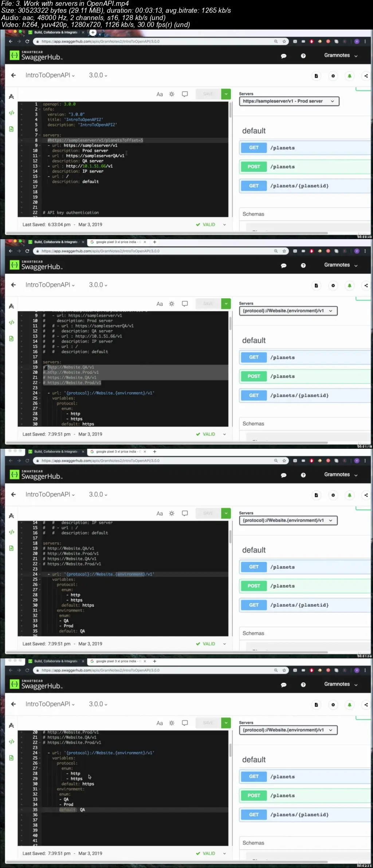Toggle the editor theme sun icon in the 00:00:40 frame
The height and width of the screenshot is (868, 373).
coord(172,94)
